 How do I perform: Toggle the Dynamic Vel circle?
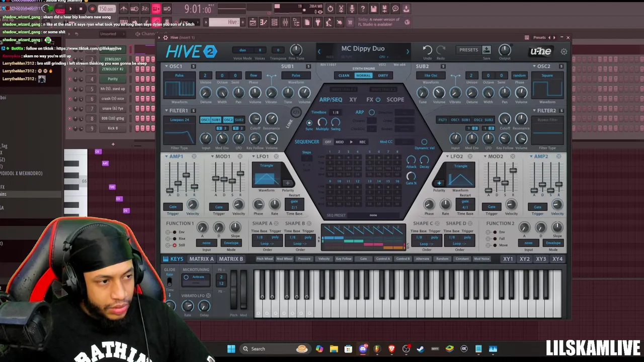click(424, 142)
